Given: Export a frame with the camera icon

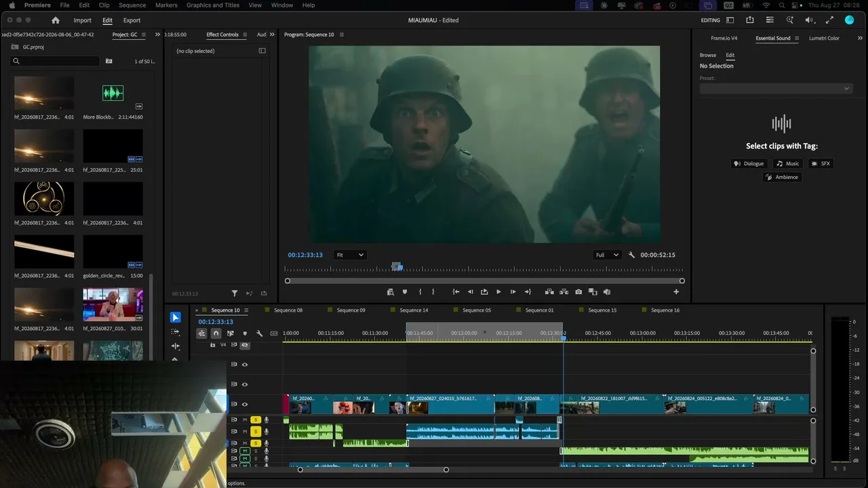Looking at the screenshot, I should (x=578, y=292).
